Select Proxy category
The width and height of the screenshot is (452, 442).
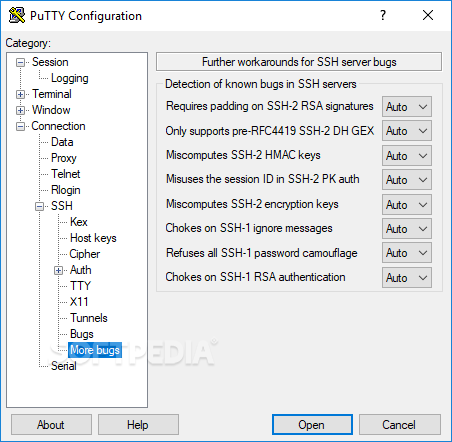(64, 158)
